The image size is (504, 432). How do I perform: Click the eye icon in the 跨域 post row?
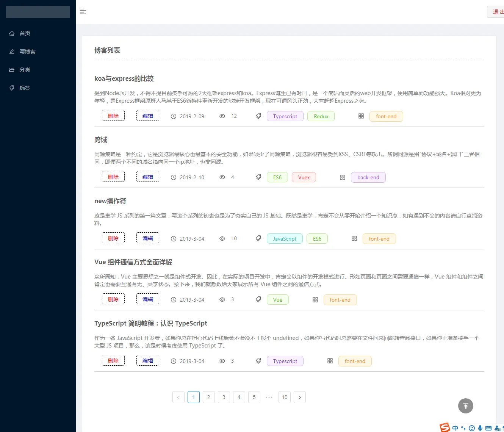[222, 177]
